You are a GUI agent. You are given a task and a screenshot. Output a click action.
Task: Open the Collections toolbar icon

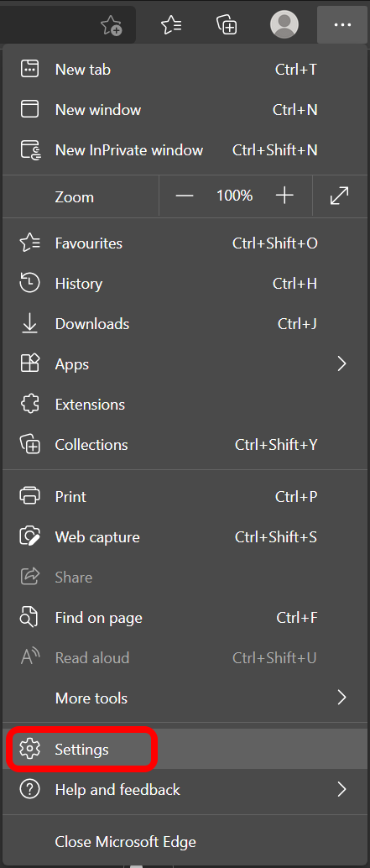tap(227, 24)
